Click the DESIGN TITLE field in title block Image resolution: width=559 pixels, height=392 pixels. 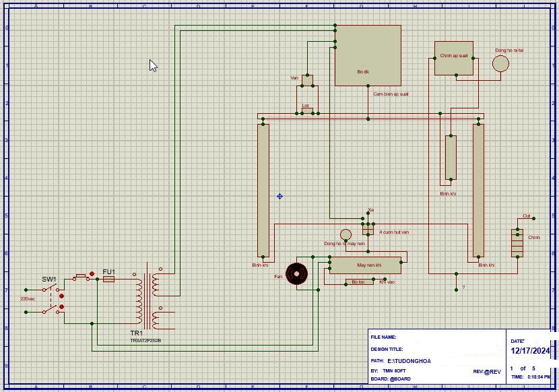[387, 349]
